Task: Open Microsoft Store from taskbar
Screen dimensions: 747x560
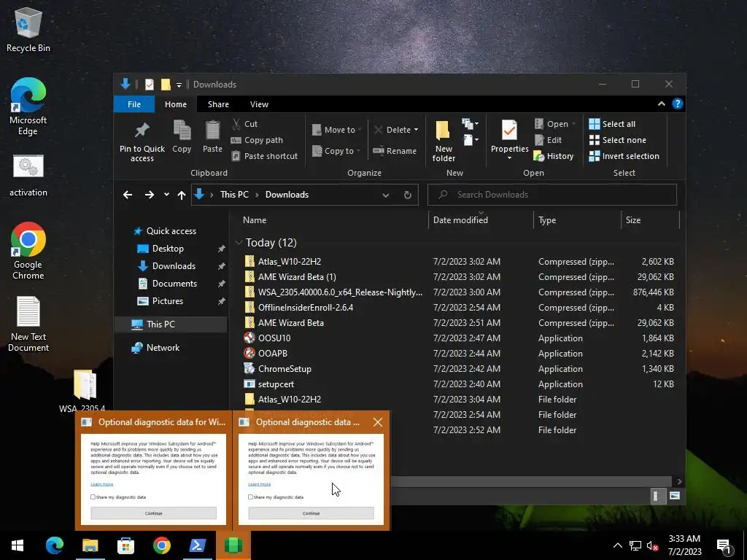Action: [125, 545]
